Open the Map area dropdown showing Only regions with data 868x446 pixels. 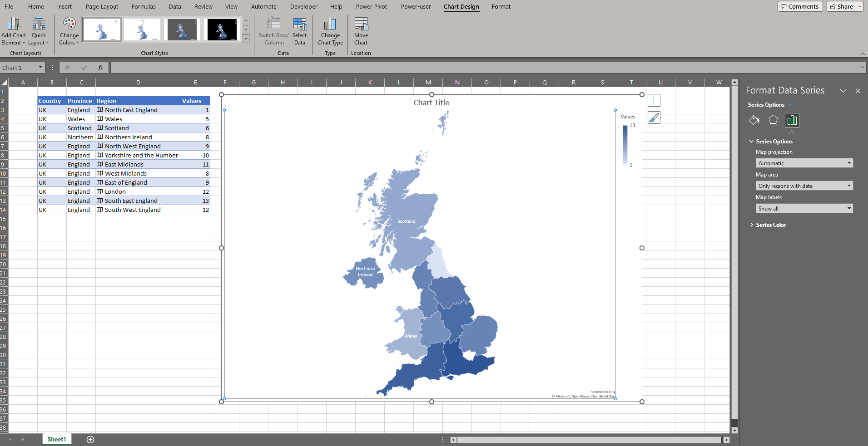(x=803, y=186)
